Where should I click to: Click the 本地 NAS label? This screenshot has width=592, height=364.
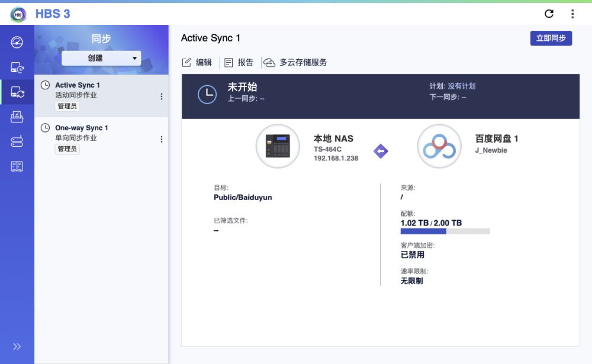(333, 138)
